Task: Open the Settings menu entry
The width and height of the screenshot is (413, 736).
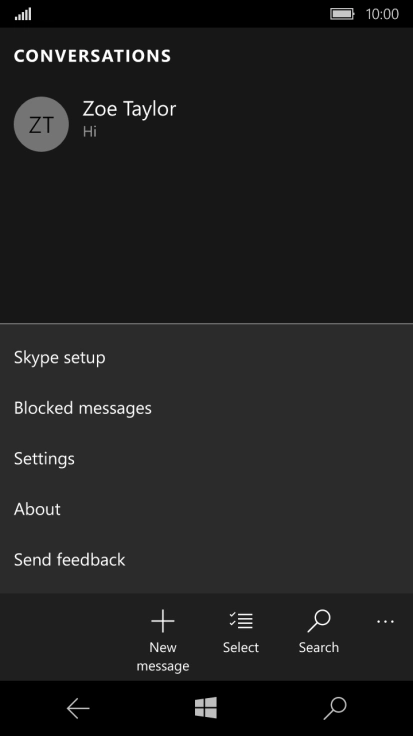Action: pos(206,459)
